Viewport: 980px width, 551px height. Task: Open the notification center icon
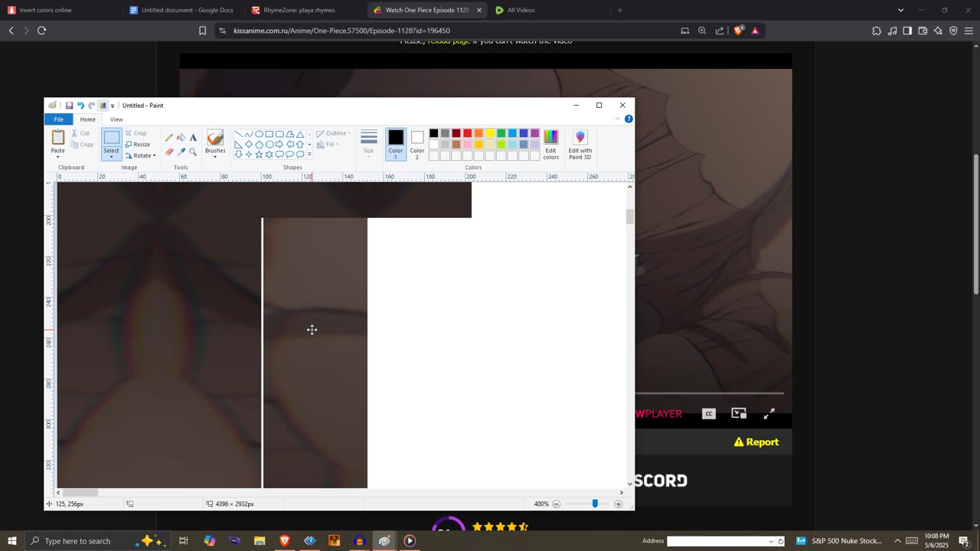(x=964, y=541)
